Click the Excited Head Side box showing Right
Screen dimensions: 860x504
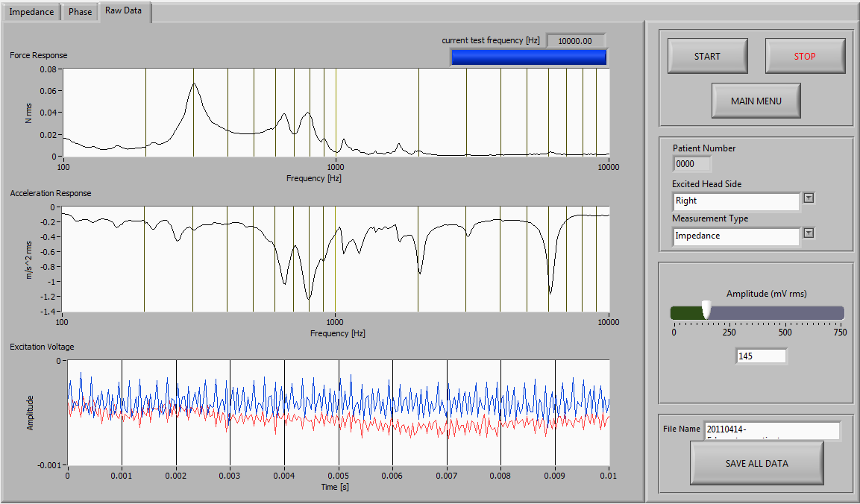[735, 201]
